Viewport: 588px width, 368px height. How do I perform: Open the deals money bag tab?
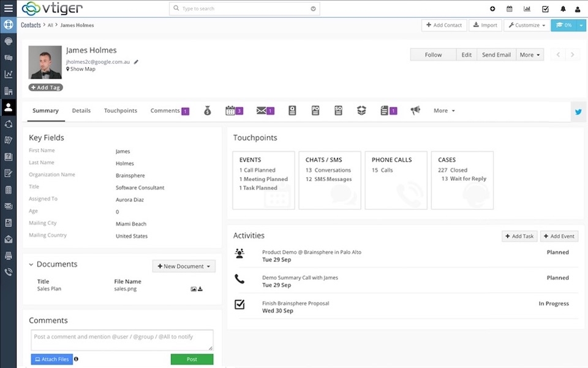[x=208, y=110]
